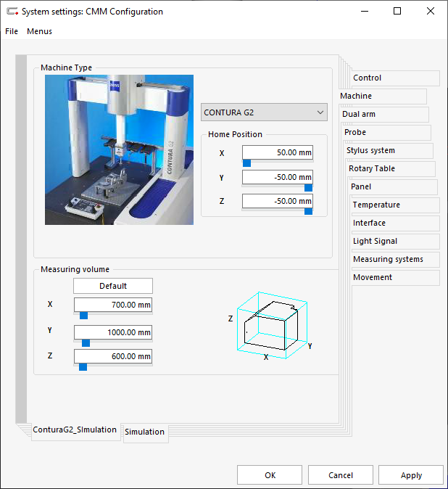Image resolution: width=448 pixels, height=489 pixels.
Task: Click the Home Position Z slider handle
Action: pos(308,211)
